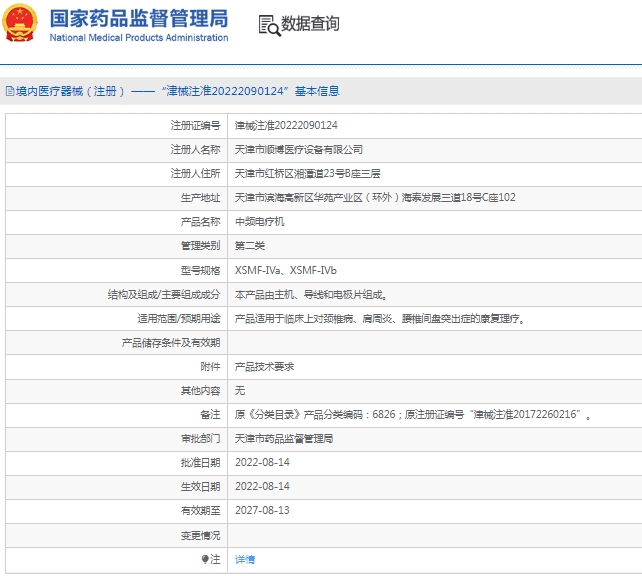Click 产品技术要求 attachment text
The width and height of the screenshot is (642, 576).
pos(264,366)
